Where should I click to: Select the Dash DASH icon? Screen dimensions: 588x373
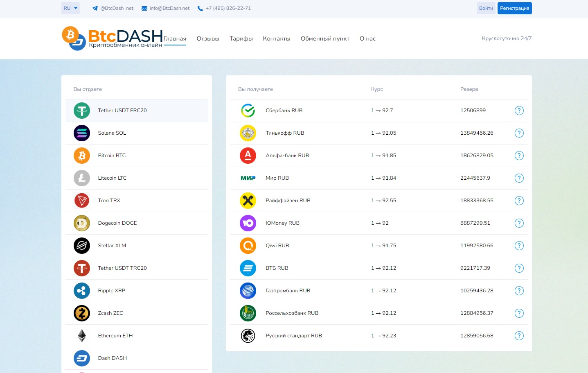tap(82, 358)
